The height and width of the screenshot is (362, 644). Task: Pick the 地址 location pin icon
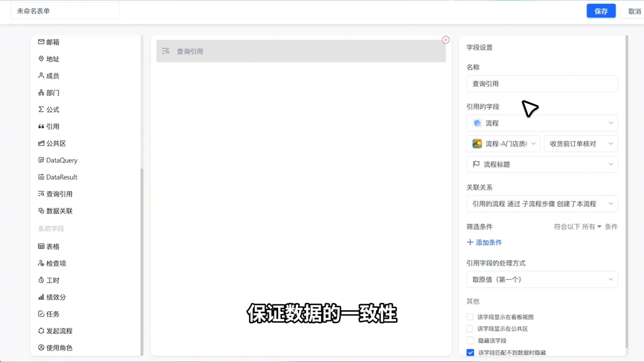coord(41,59)
